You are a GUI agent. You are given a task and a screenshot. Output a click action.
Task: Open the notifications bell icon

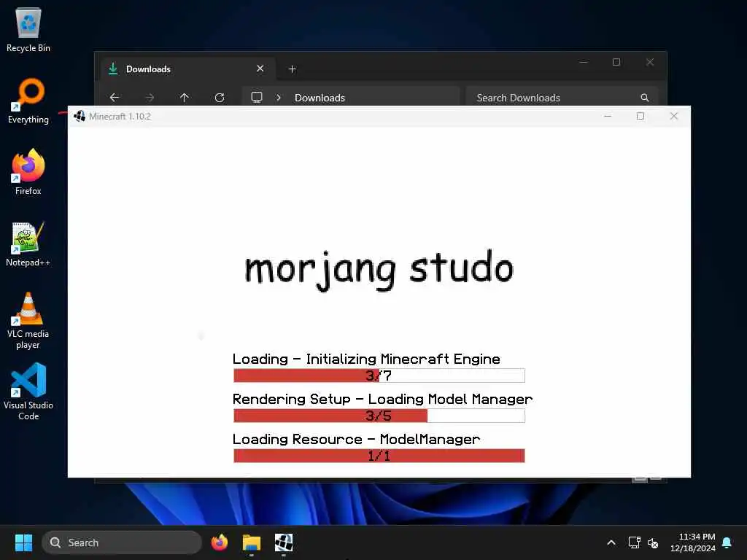tap(727, 542)
